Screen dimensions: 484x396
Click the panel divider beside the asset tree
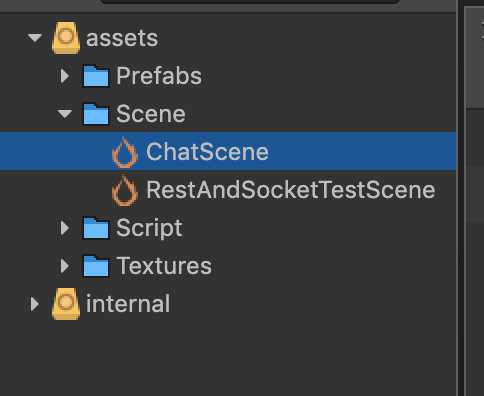[x=461, y=200]
